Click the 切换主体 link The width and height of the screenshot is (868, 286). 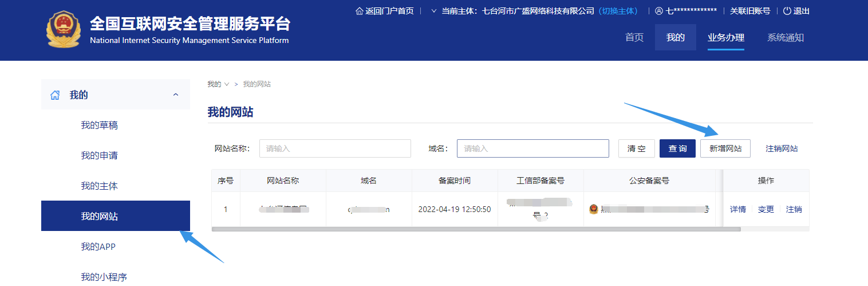tap(618, 11)
